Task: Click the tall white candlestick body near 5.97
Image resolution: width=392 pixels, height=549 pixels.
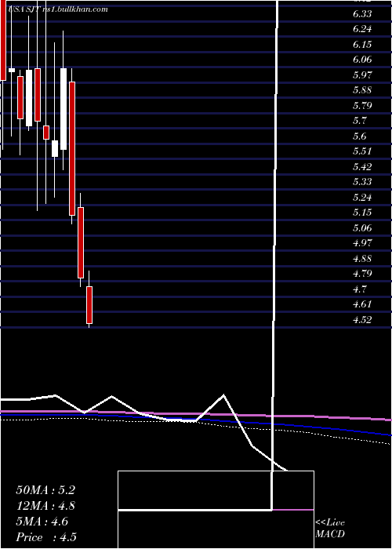Action: (64, 109)
